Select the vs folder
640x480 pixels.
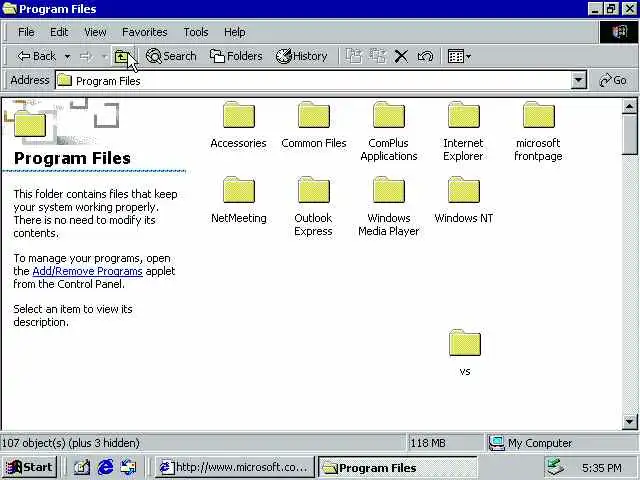(465, 353)
